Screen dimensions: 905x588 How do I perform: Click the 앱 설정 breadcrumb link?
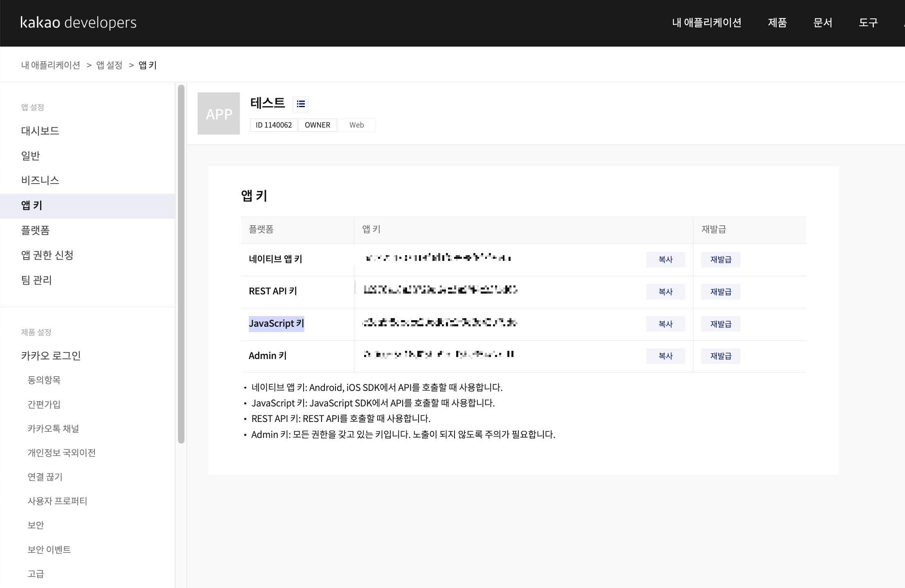(109, 65)
